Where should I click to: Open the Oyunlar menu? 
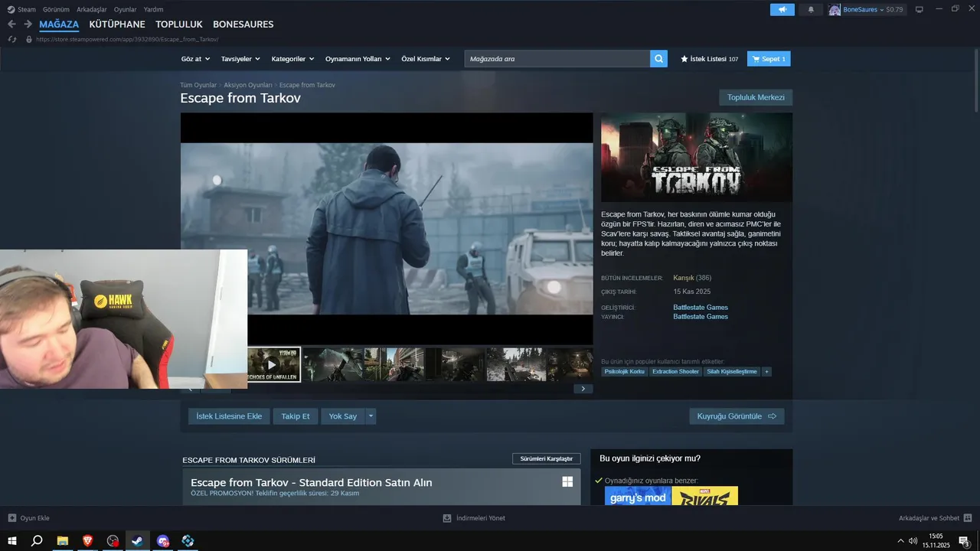point(125,9)
